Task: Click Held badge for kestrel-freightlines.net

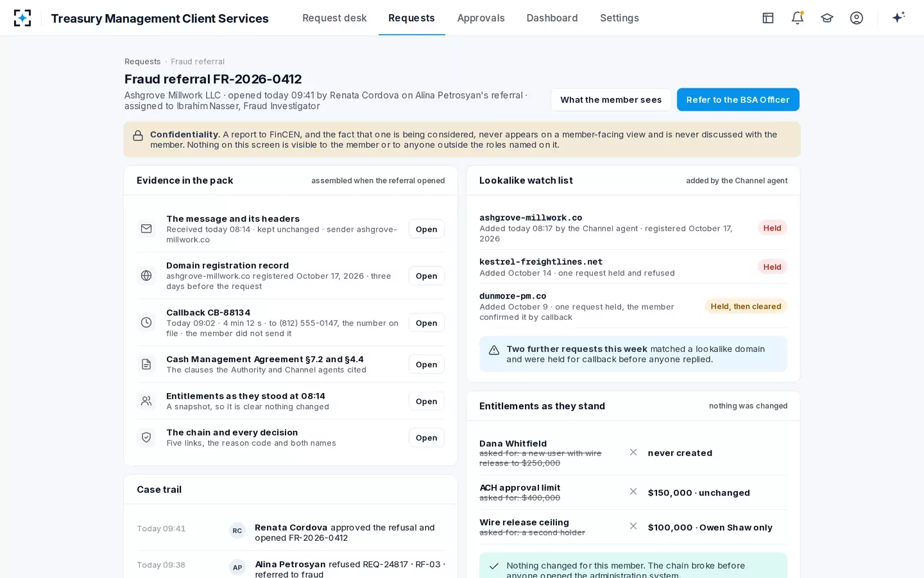Action: tap(772, 267)
